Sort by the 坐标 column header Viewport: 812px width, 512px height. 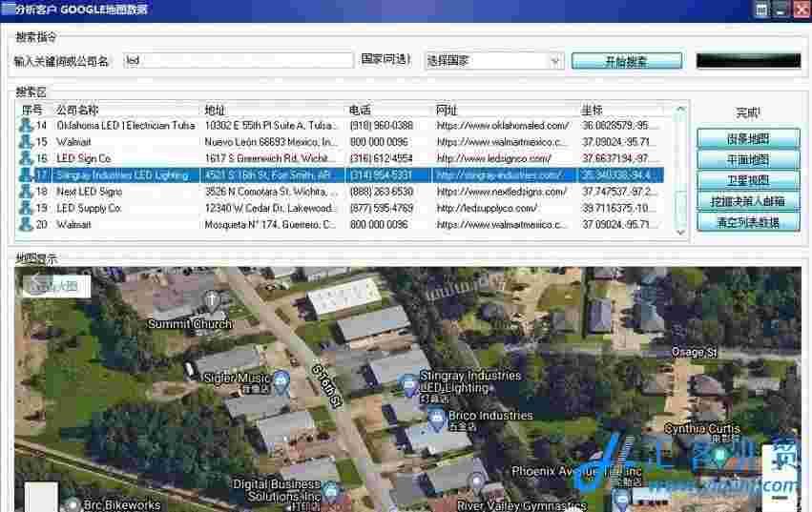(592, 110)
